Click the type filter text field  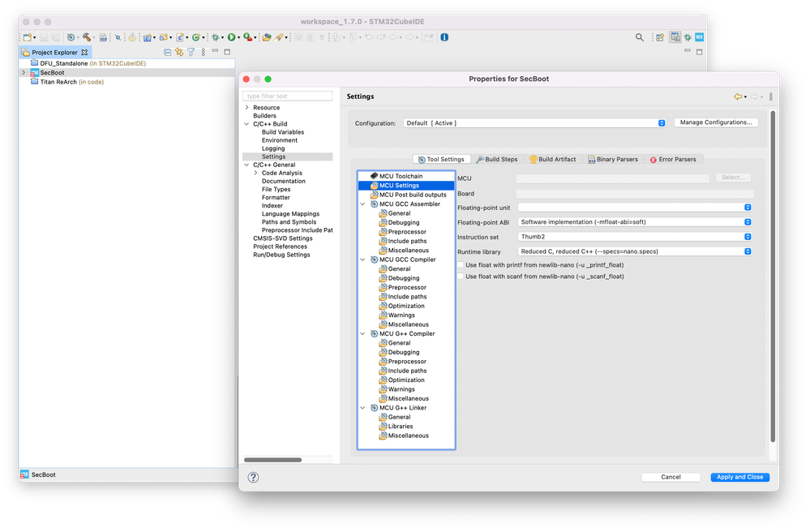pyautogui.click(x=287, y=96)
